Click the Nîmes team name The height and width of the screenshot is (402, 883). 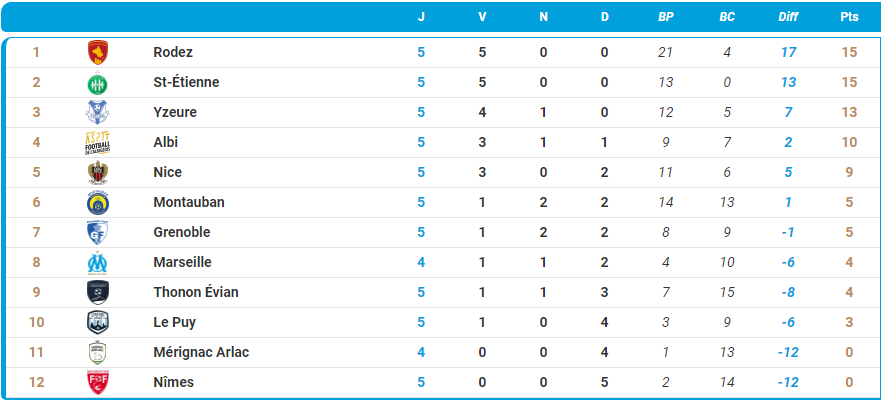(x=174, y=382)
